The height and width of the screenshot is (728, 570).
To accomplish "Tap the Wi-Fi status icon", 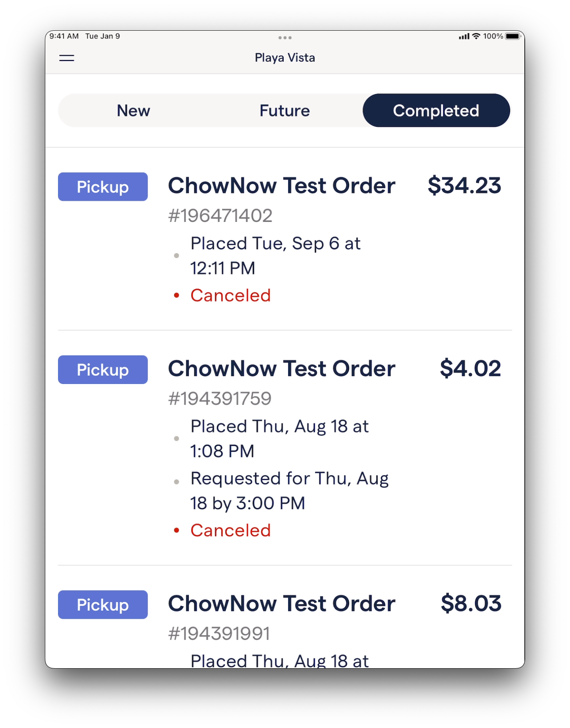I will tap(476, 36).
